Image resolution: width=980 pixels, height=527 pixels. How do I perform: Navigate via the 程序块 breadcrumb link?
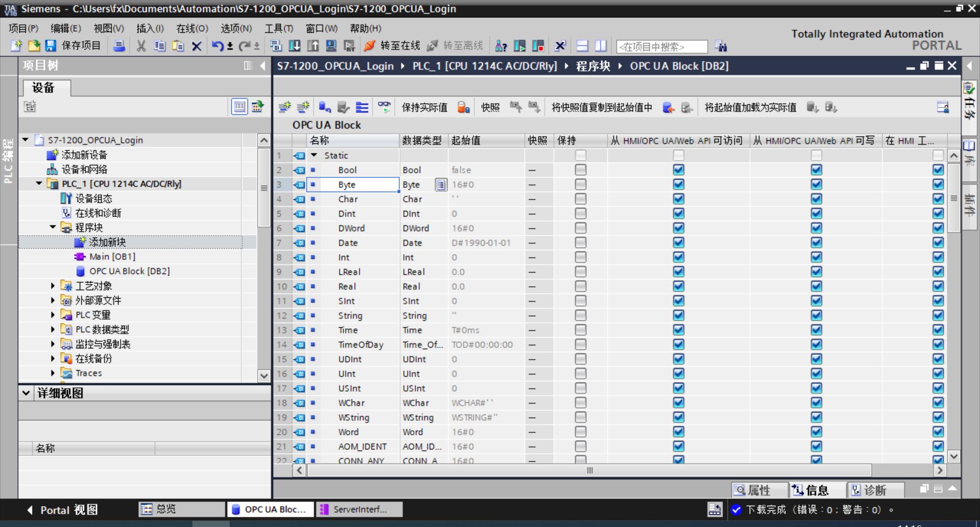click(x=594, y=66)
